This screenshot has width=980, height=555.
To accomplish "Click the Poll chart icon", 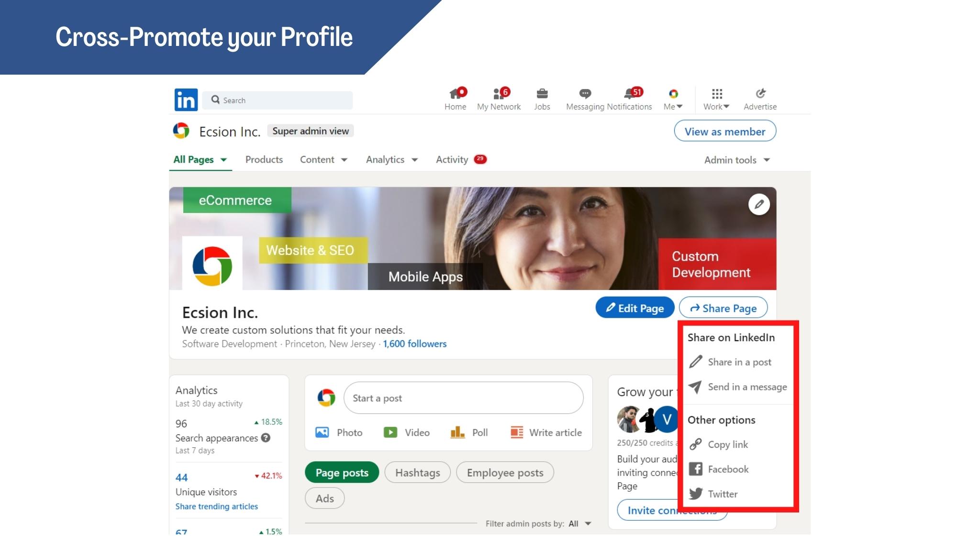I will pyautogui.click(x=457, y=433).
